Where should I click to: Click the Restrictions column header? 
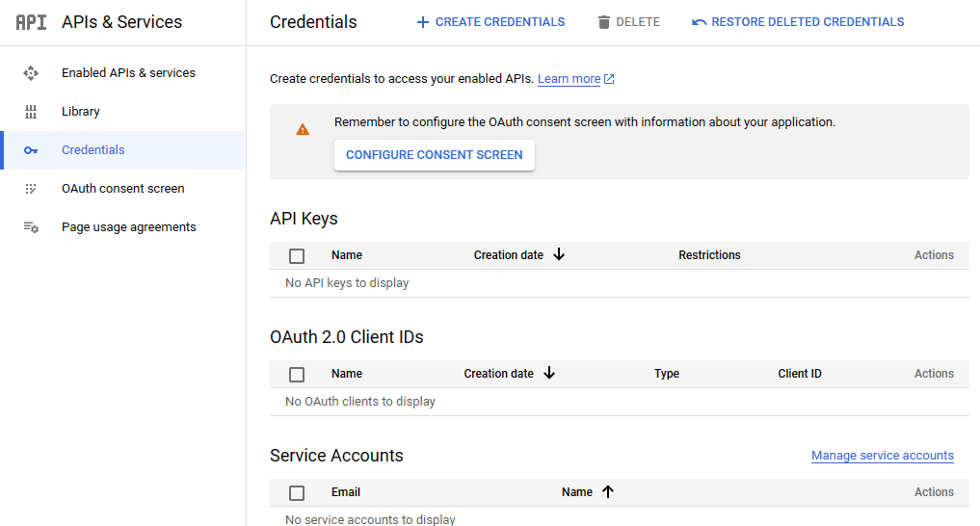(x=709, y=255)
